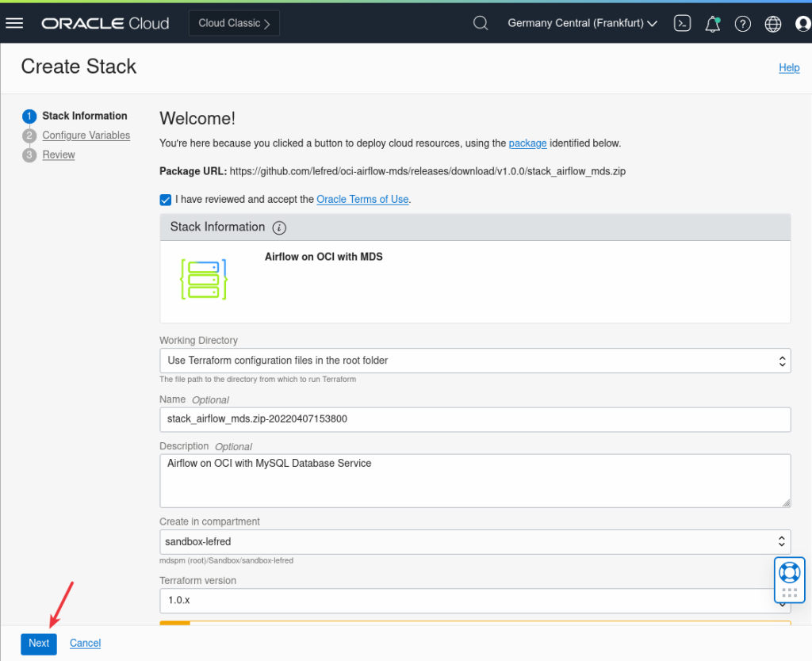
Task: Open the Oracle Terms of Use link
Action: [x=362, y=200]
